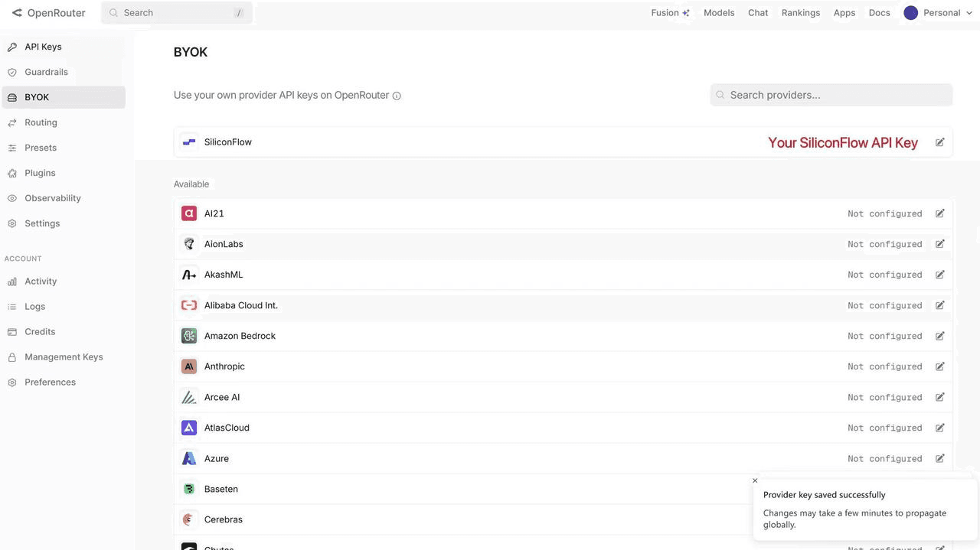Go to Docs in top navigation

[880, 13]
